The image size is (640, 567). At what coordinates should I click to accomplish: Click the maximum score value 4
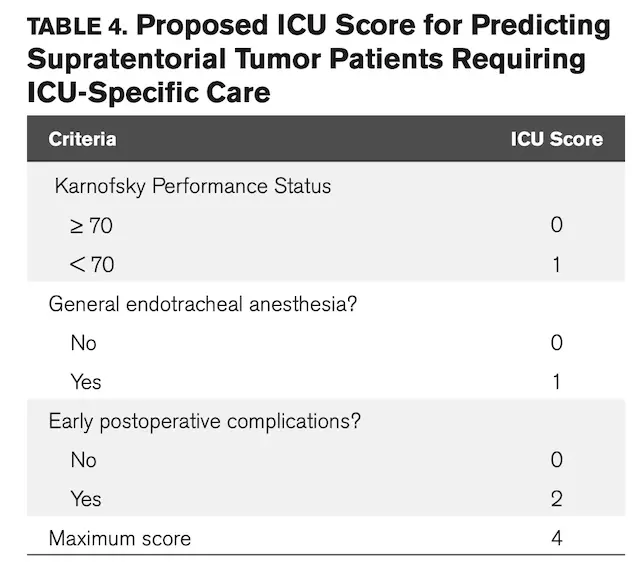[x=556, y=539]
